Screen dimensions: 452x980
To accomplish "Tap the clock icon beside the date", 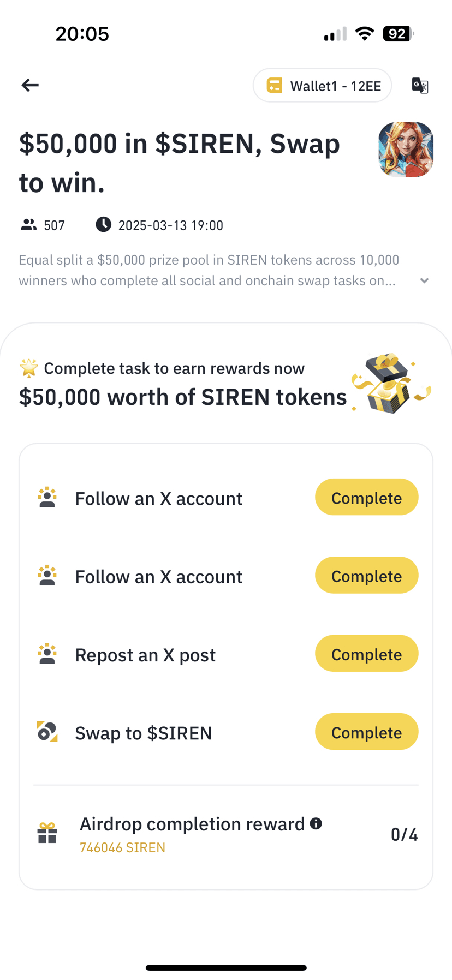I will pyautogui.click(x=103, y=224).
